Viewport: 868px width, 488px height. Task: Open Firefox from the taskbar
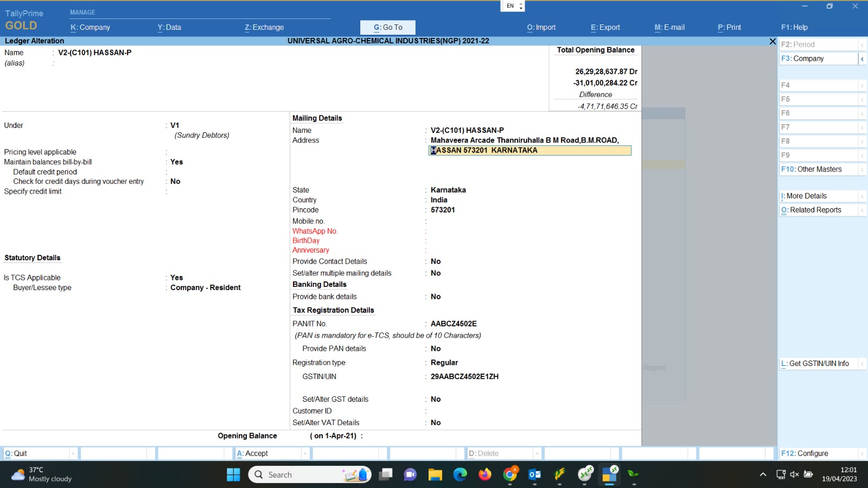485,474
